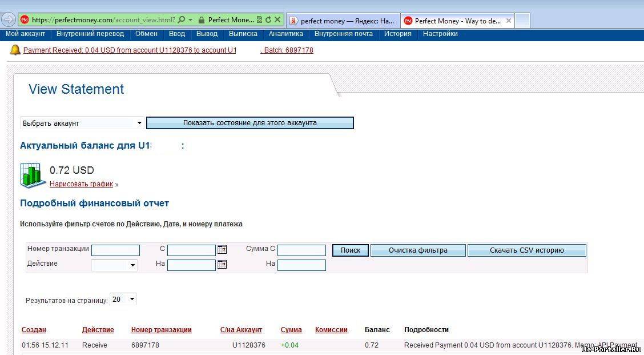Click the yellow notification bell icon

pyautogui.click(x=15, y=50)
